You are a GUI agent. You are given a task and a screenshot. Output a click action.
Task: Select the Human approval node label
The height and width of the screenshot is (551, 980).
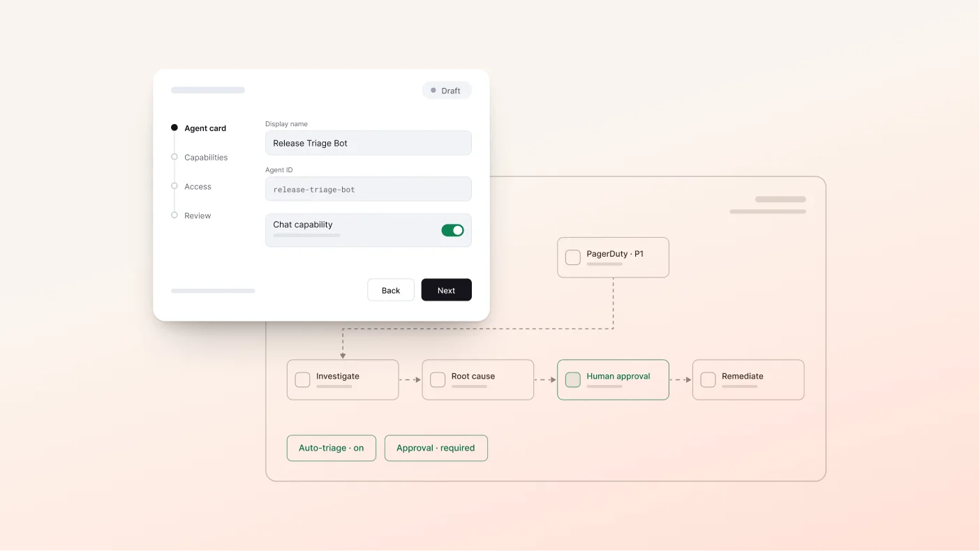tap(618, 376)
